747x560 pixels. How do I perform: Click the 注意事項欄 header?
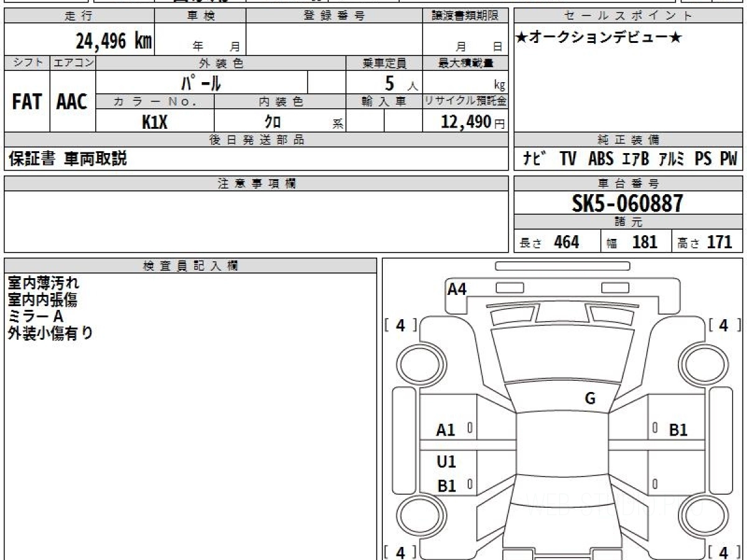point(256,184)
